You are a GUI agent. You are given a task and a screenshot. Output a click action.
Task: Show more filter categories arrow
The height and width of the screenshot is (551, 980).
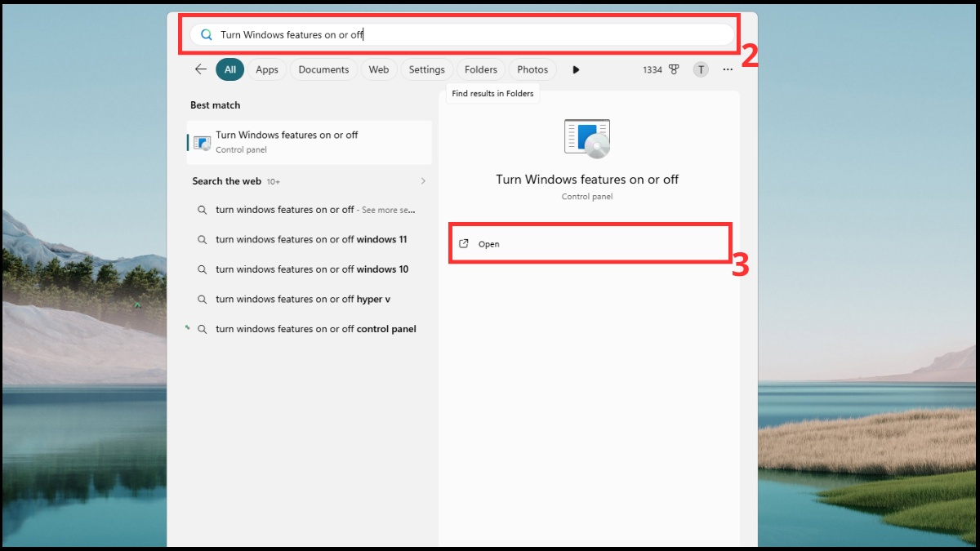[x=576, y=70]
